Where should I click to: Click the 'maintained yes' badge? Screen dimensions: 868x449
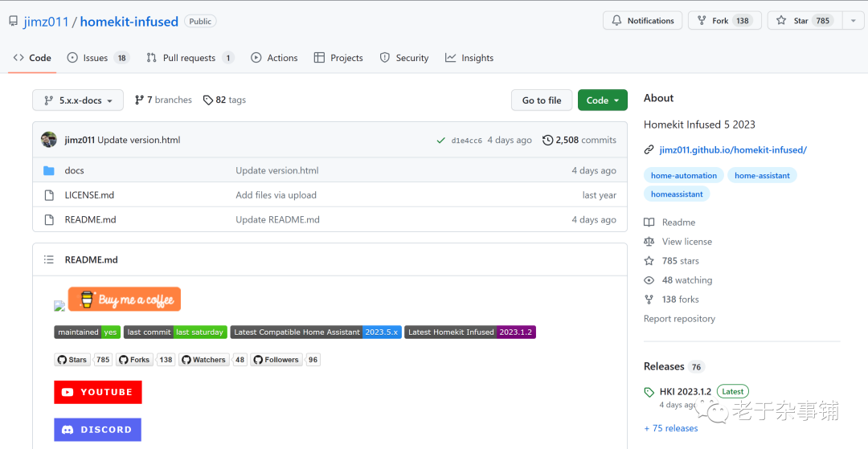(x=87, y=332)
